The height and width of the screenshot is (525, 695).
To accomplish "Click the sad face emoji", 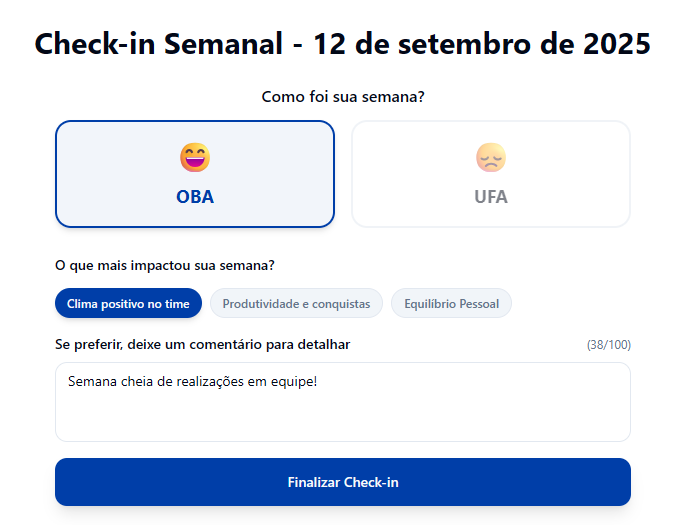I will click(x=491, y=157).
